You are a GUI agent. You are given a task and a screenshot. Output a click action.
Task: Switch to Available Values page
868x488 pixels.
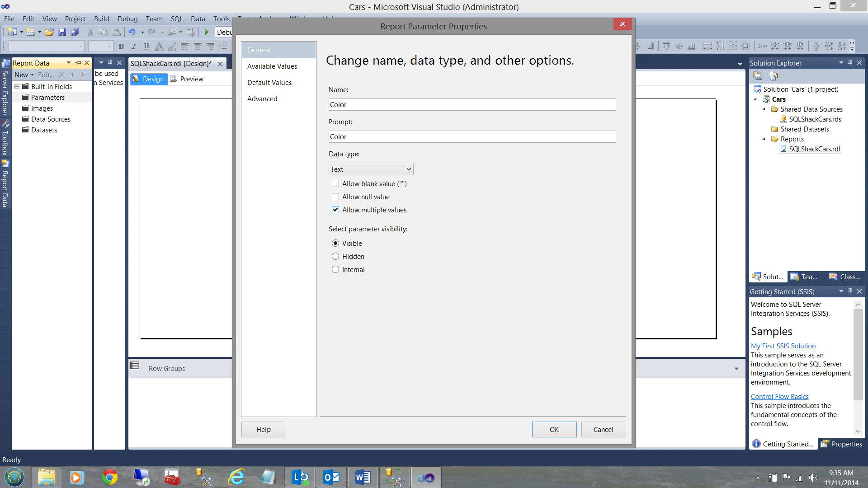[x=272, y=66]
